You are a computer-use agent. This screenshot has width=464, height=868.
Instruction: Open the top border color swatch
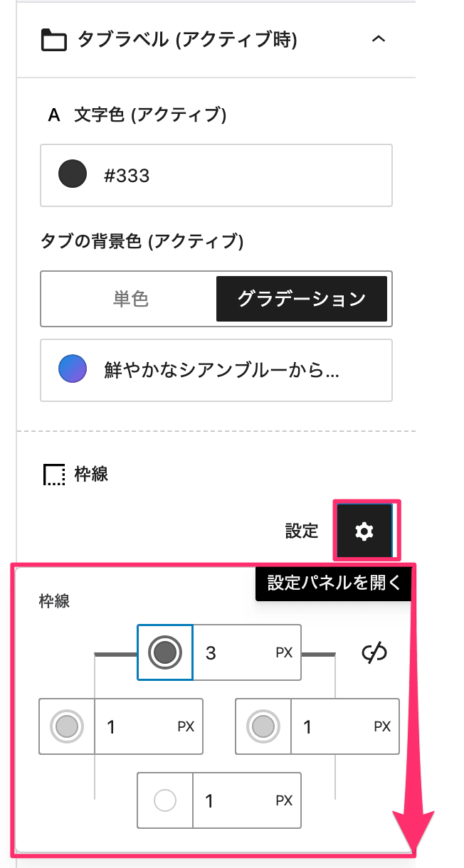coord(165,652)
